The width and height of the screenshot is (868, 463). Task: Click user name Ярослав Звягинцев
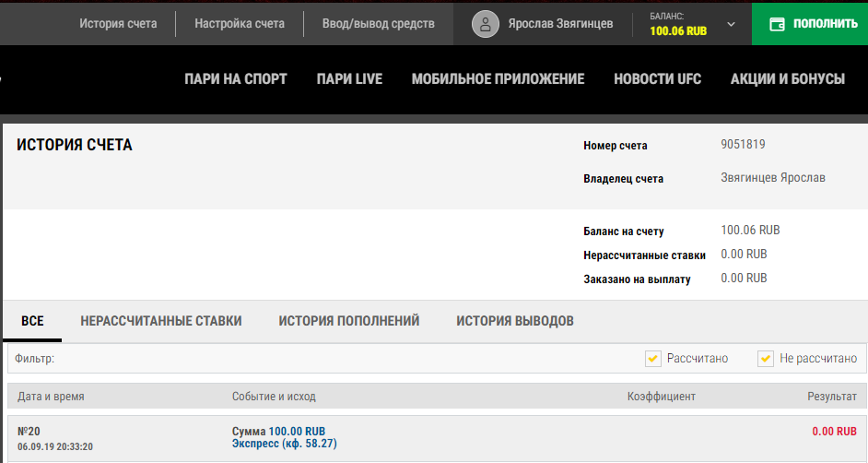[x=560, y=24]
